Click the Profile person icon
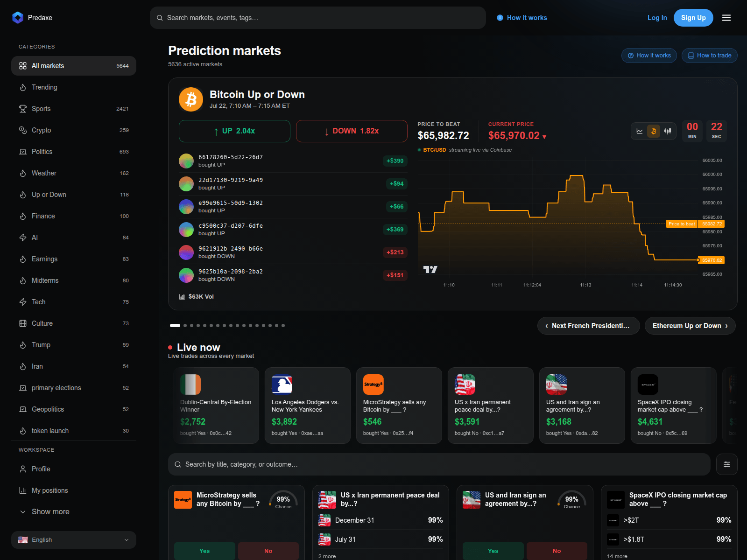 click(x=23, y=469)
